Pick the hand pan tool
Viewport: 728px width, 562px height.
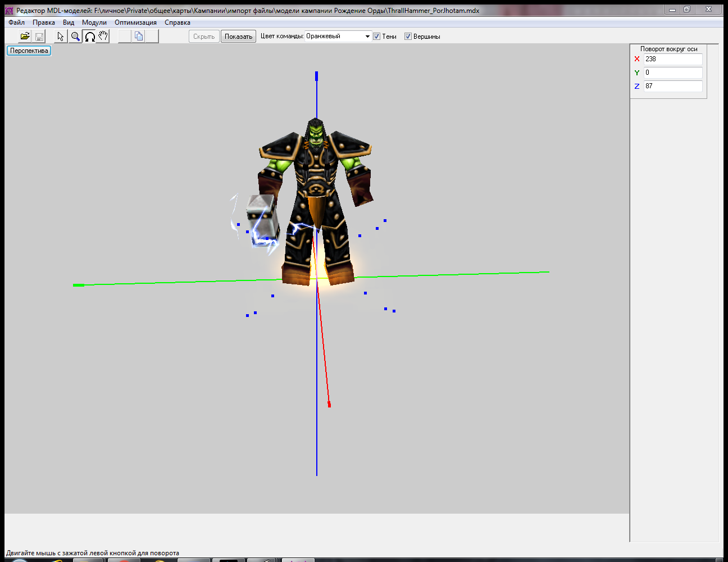(103, 37)
